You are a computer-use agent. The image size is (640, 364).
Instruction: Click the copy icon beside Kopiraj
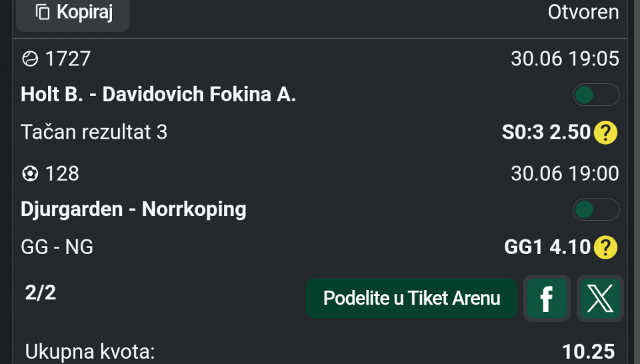pyautogui.click(x=43, y=12)
